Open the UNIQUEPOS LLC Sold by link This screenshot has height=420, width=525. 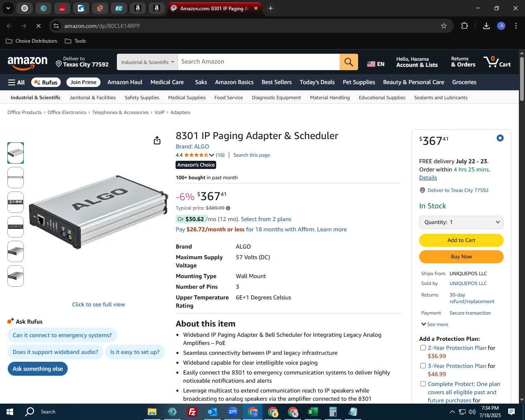tap(468, 283)
